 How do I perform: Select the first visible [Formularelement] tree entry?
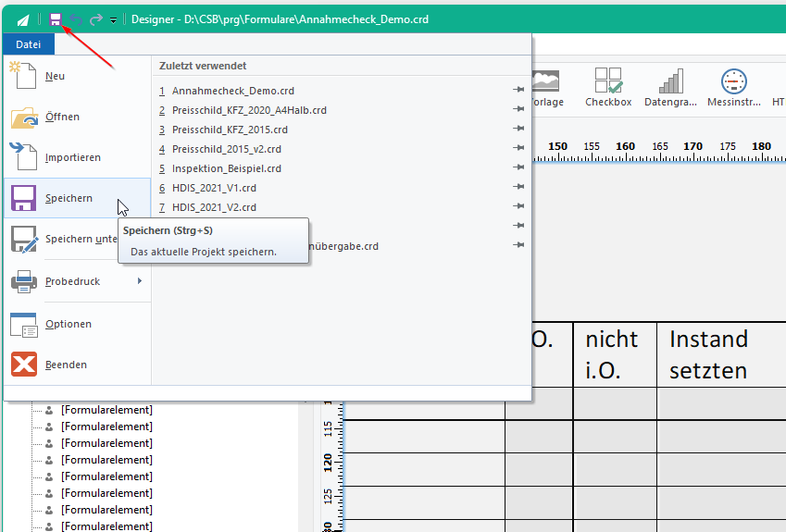[106, 410]
